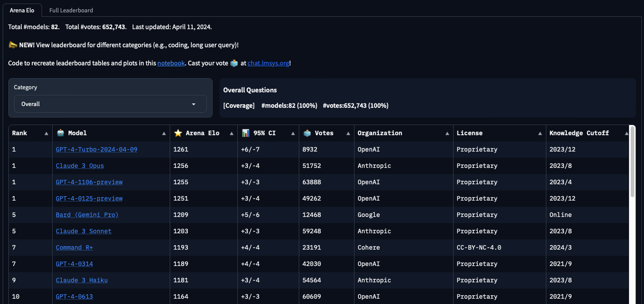Screen dimensions: 644x304
Task: Open the notebook link
Action: [x=171, y=63]
